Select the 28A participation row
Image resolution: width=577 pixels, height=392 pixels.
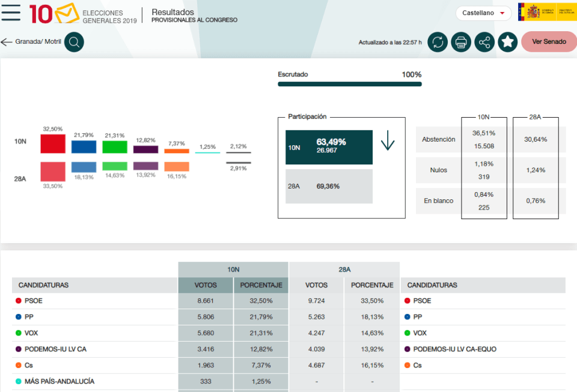[329, 186]
